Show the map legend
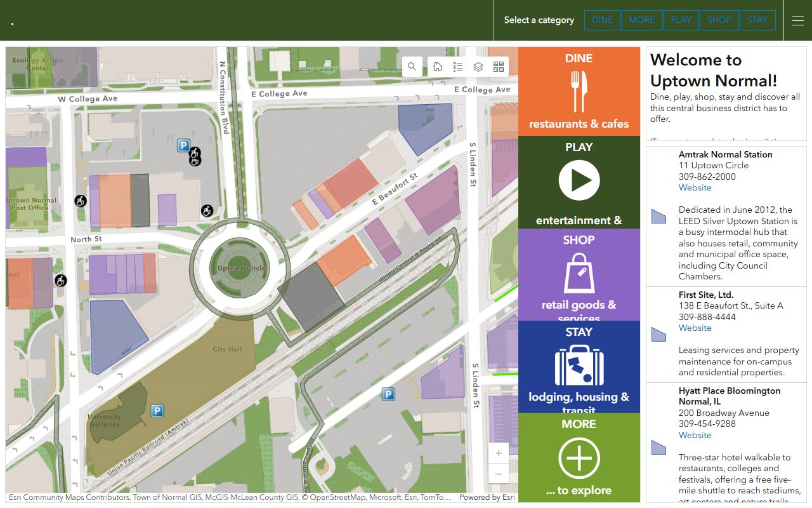Image resolution: width=812 pixels, height=508 pixels. 458,67
